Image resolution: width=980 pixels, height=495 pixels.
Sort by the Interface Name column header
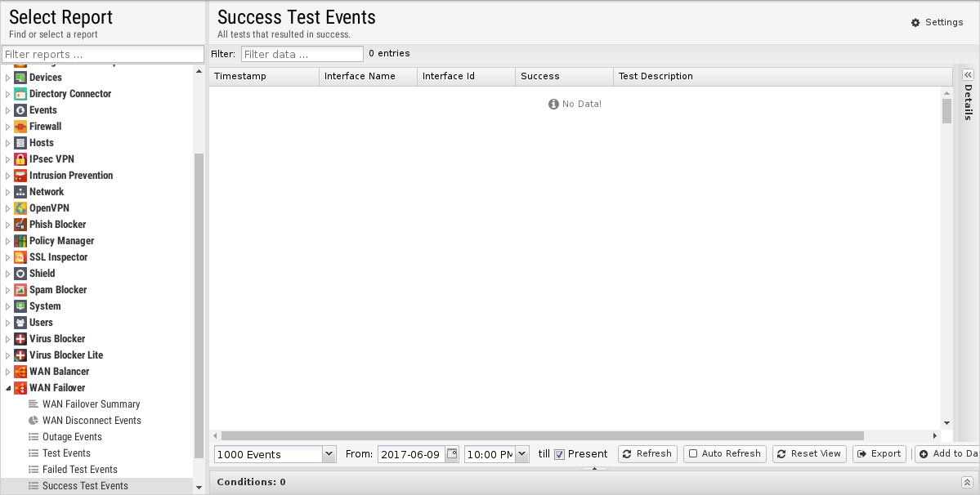click(368, 76)
